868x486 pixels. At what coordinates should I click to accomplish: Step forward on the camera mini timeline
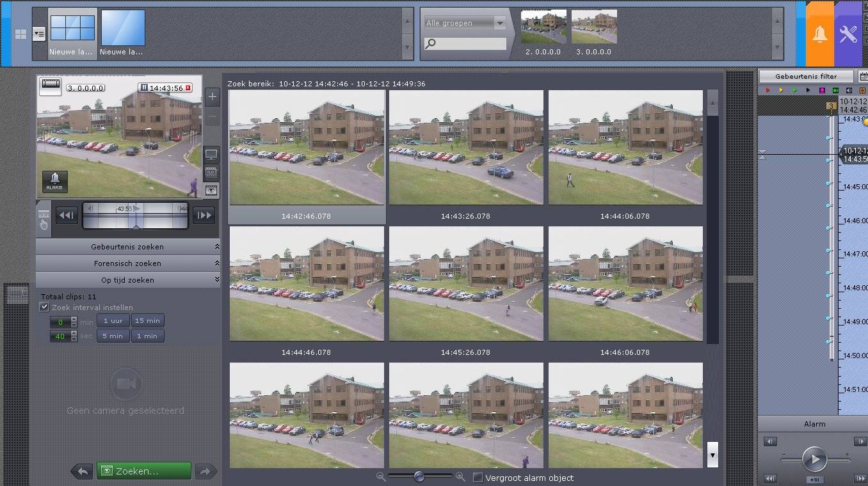click(204, 216)
